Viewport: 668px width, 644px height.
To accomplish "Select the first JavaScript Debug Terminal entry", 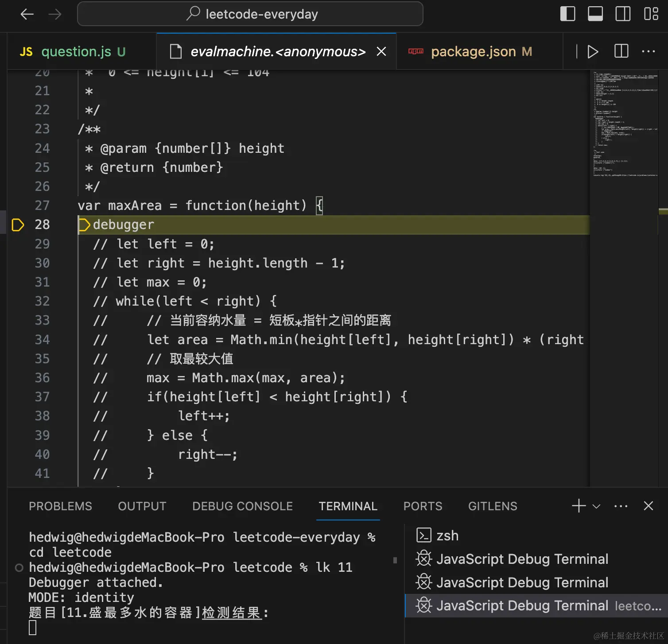I will click(536, 559).
